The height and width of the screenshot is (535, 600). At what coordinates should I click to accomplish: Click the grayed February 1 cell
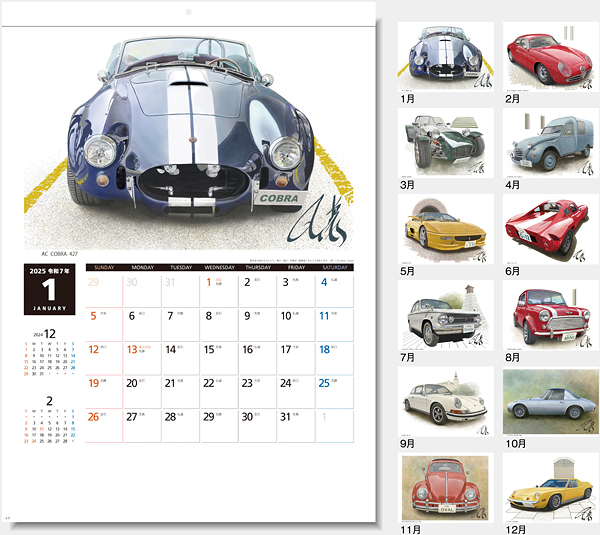[x=335, y=426]
